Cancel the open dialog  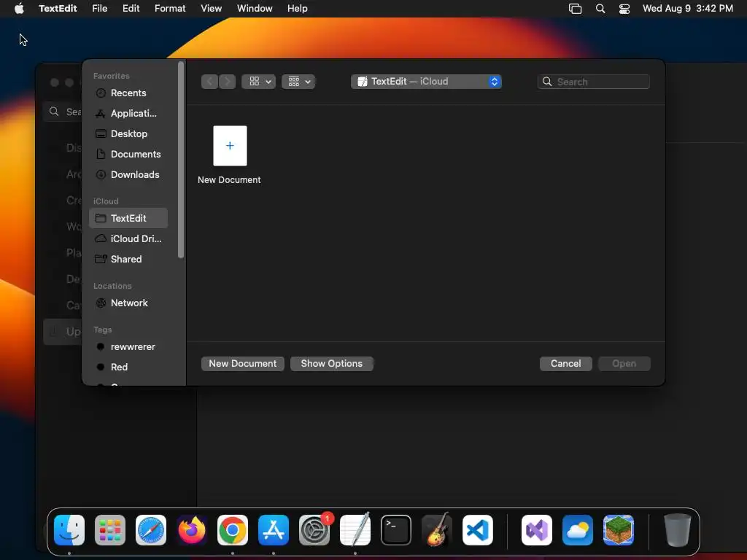point(565,363)
